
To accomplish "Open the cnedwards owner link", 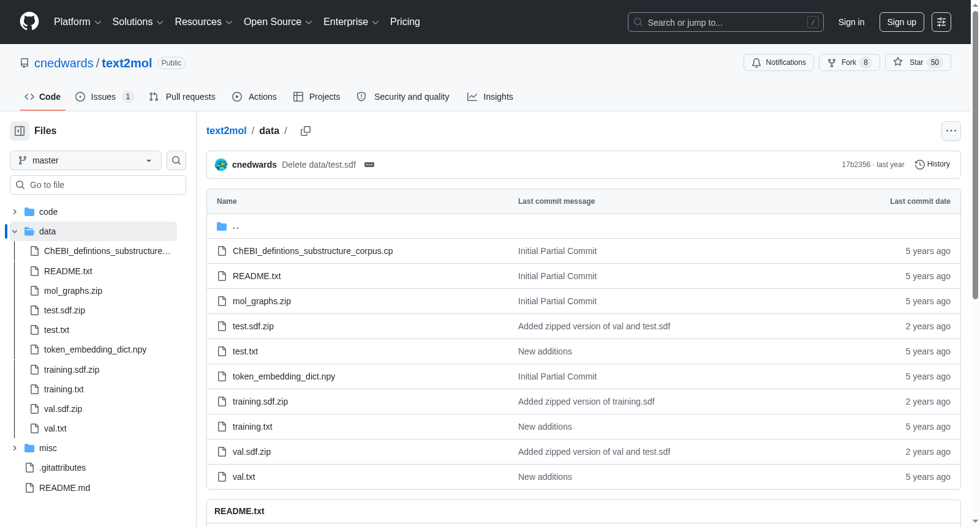I will coord(64,63).
